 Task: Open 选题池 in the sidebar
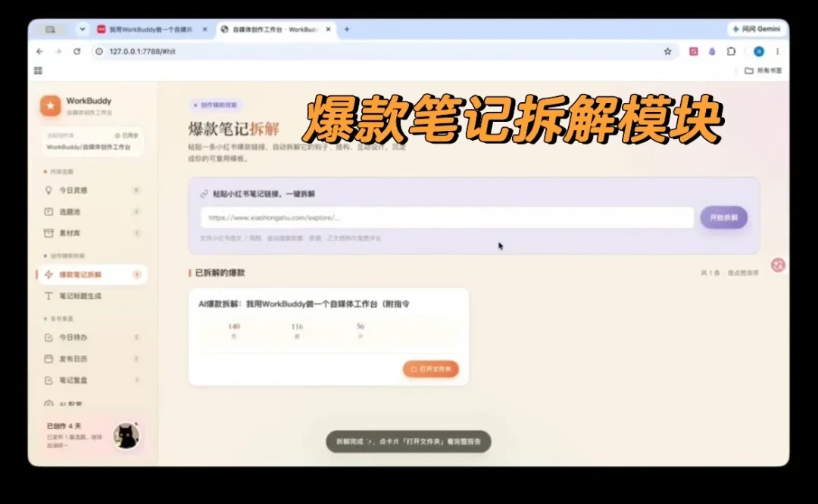point(92,212)
